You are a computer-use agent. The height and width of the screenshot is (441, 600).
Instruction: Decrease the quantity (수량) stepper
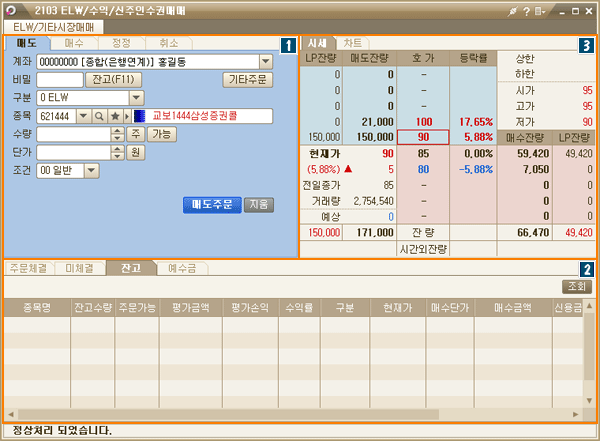117,138
